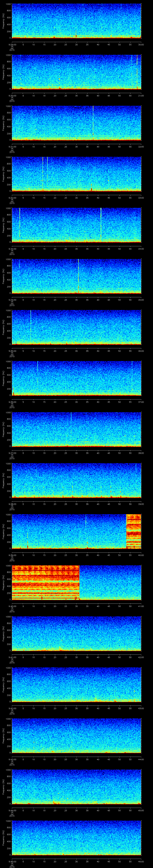The height and width of the screenshot is (868, 153).
Task: Select the "43:00" end time label
Action: pyautogui.click(x=141, y=708)
